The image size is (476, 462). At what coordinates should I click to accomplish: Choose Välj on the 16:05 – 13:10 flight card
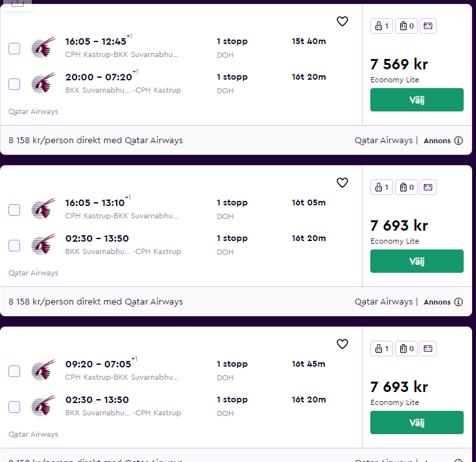click(416, 261)
